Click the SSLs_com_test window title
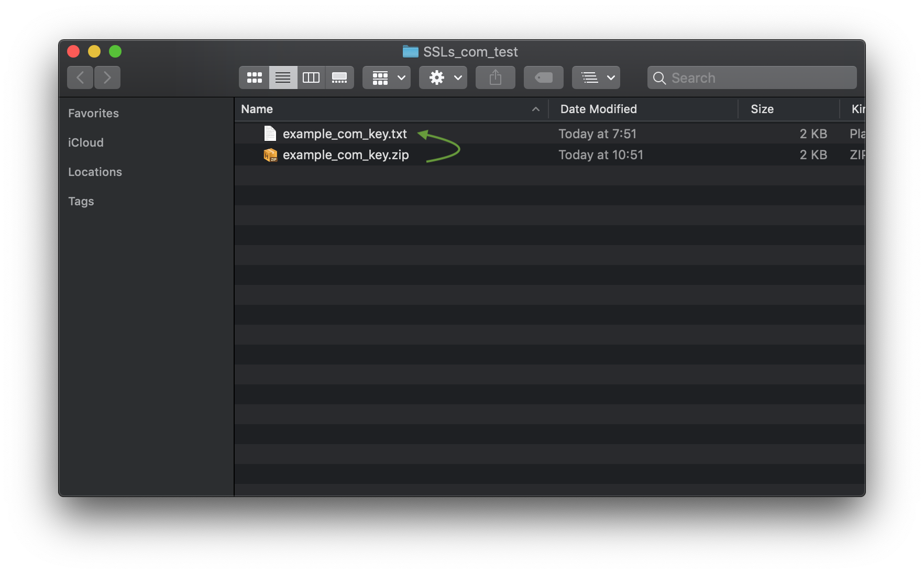This screenshot has height=574, width=924. pyautogui.click(x=470, y=52)
